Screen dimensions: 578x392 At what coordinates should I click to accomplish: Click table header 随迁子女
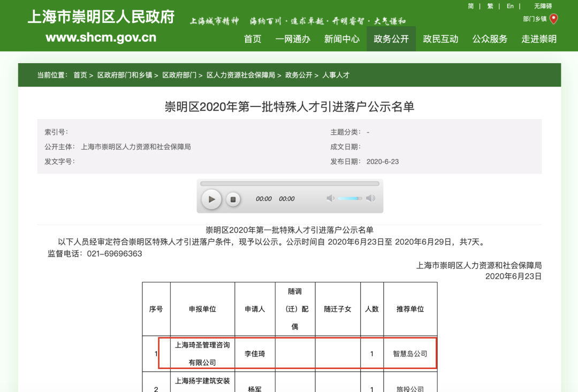click(x=338, y=309)
